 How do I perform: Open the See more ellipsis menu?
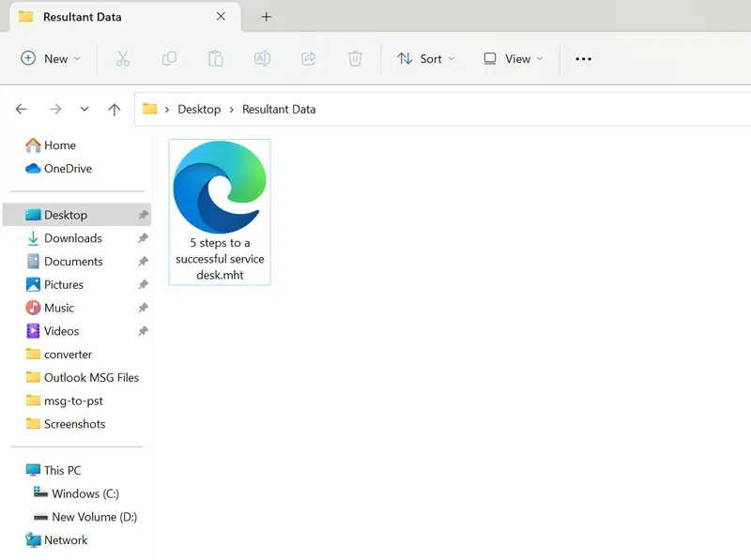click(583, 59)
